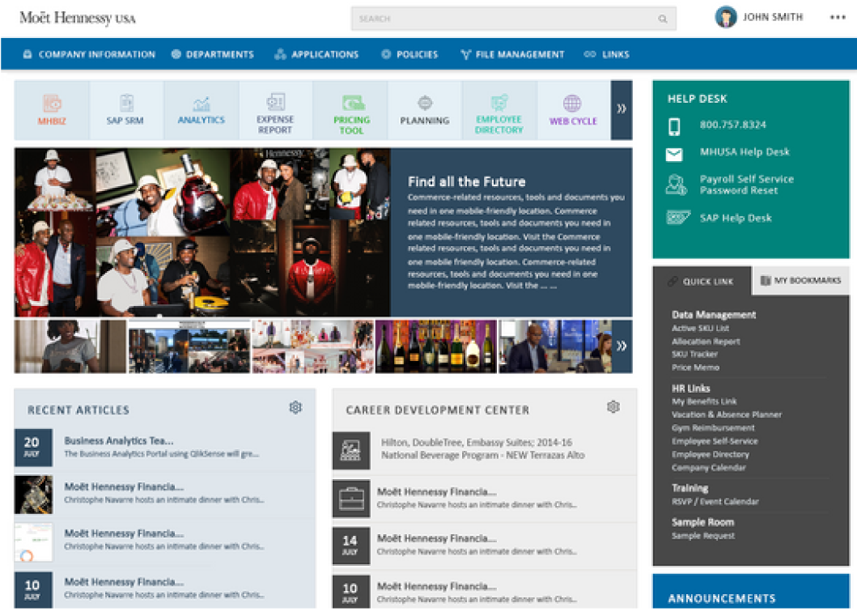
Task: Open the man in suit thumbnail
Action: click(555, 346)
